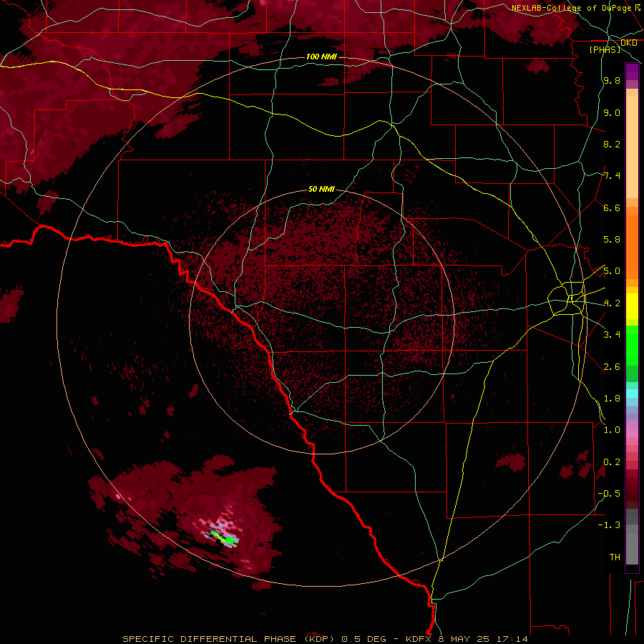Viewport: 644px width, 644px height.
Task: Click the bright green color bar segment
Action: [x=632, y=345]
